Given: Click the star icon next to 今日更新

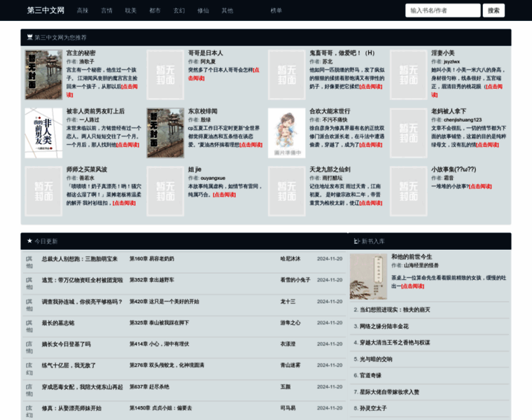Looking at the screenshot, I should (x=30, y=241).
